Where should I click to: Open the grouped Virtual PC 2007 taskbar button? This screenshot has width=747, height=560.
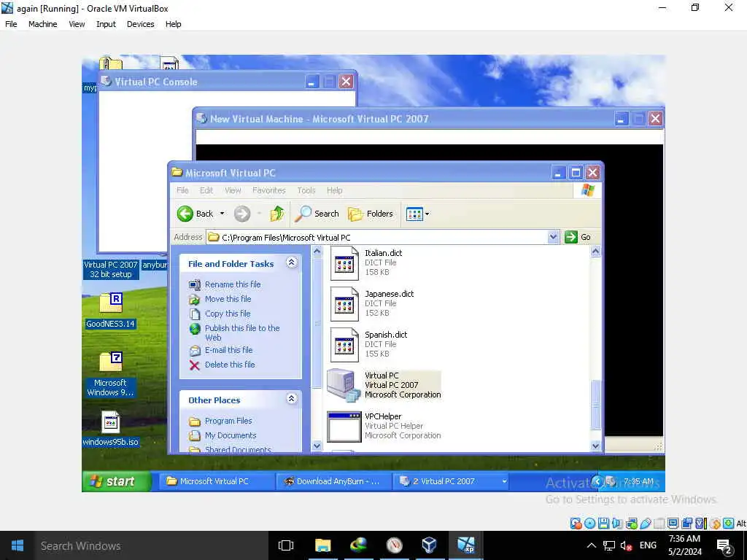(451, 481)
